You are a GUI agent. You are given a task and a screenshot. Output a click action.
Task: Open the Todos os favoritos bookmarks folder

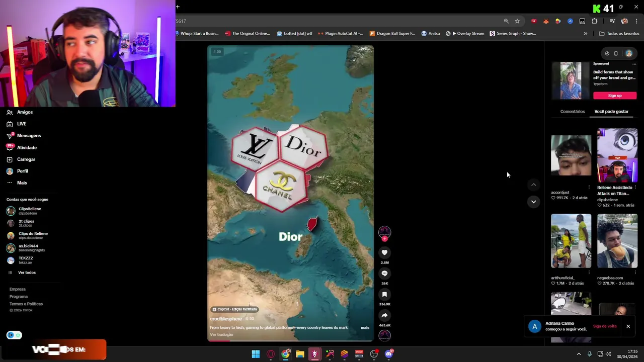point(619,34)
